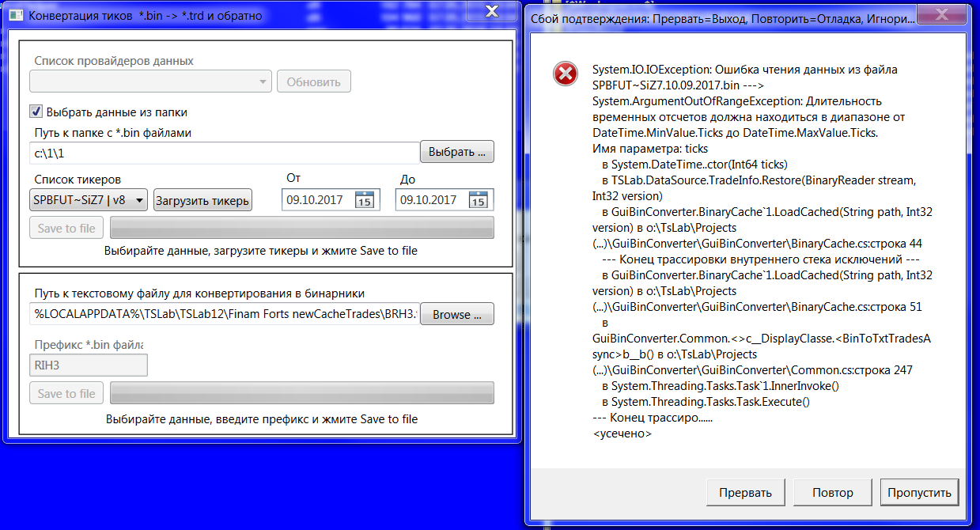This screenshot has height=530, width=980.
Task: Click the upper progress bar next to Save to file
Action: coord(302,228)
